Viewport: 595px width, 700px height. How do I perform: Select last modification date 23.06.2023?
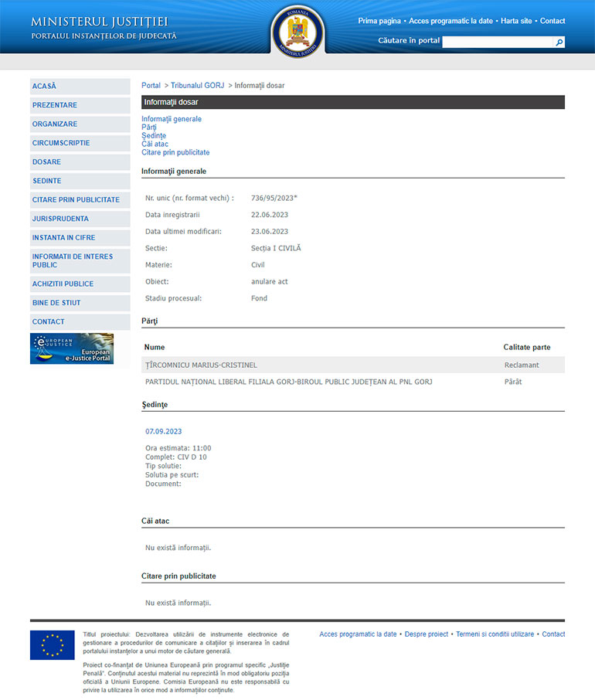[270, 232]
